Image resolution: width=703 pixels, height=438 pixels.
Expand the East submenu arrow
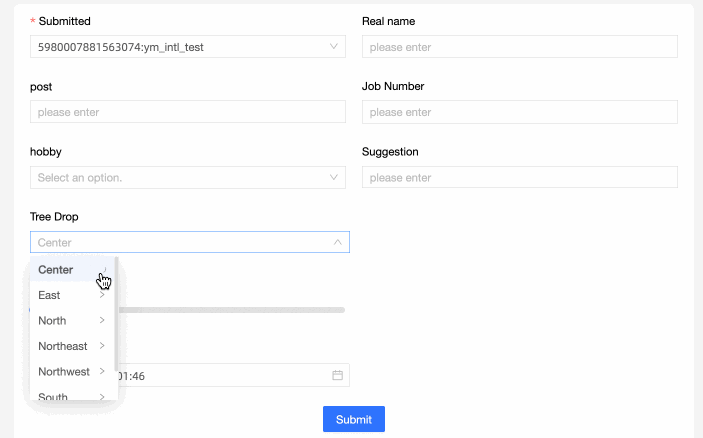[102, 295]
